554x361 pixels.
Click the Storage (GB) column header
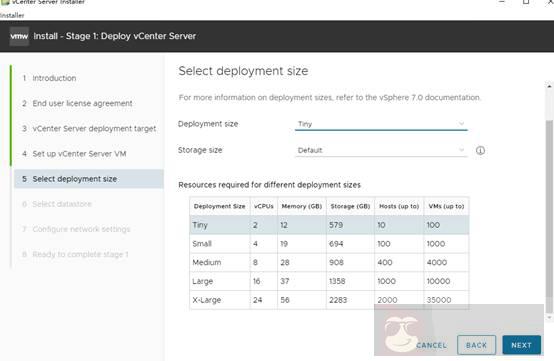[x=350, y=206]
